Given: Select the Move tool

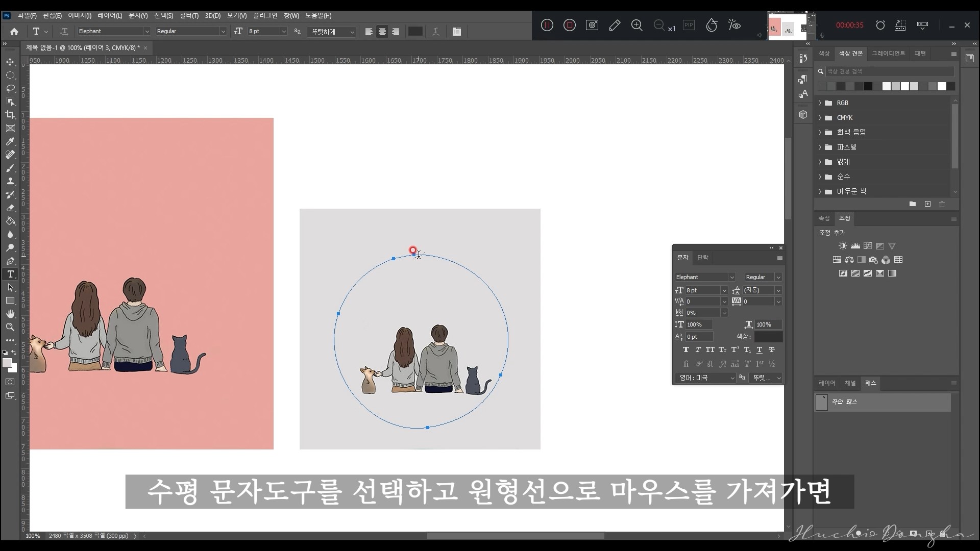Looking at the screenshot, I should click(10, 62).
